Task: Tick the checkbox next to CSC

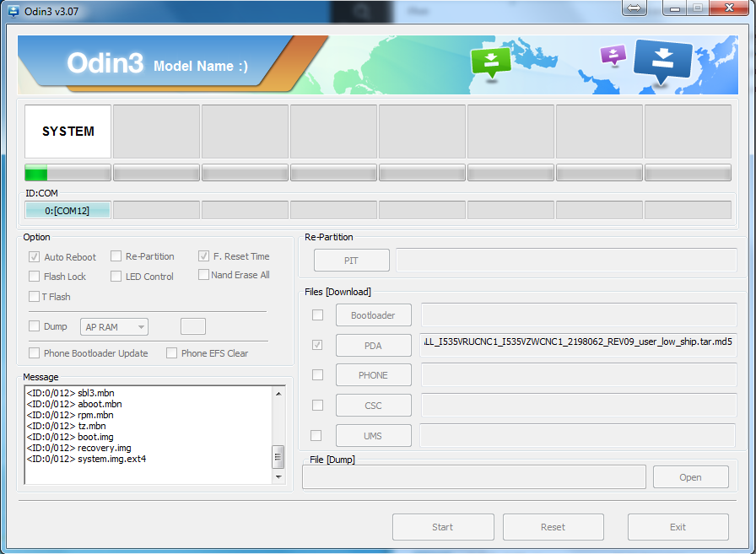Action: [317, 405]
